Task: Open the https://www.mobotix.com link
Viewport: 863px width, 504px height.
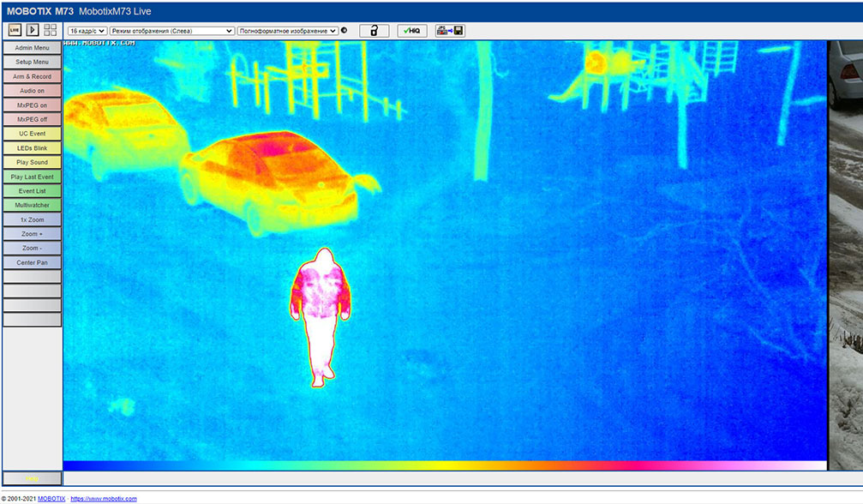Action: pos(104,499)
